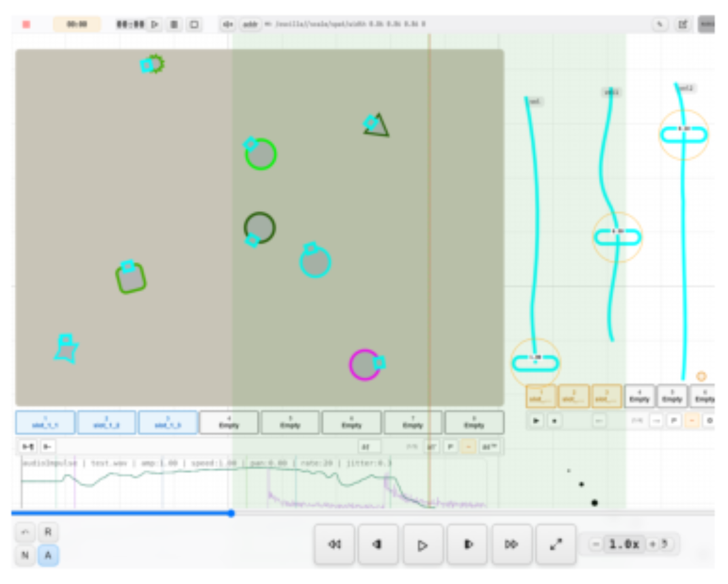Viewport: 728px width, 584px height.
Task: Select Empty slot 7 in left slot row
Action: tap(413, 423)
